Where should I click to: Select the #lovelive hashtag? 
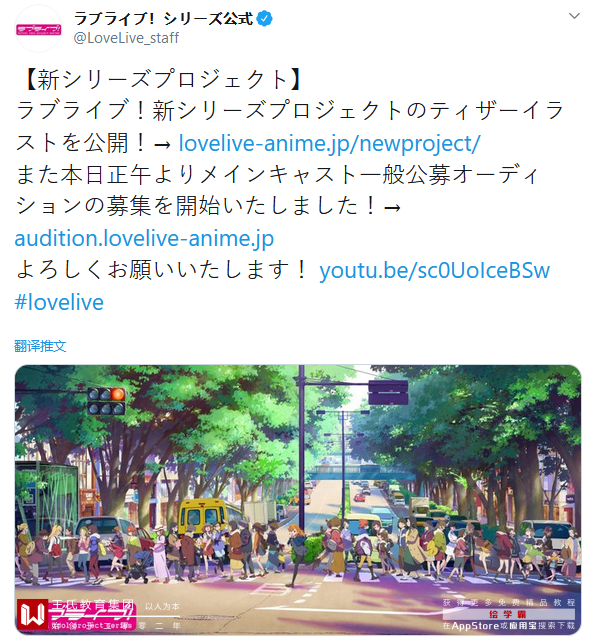tap(59, 302)
